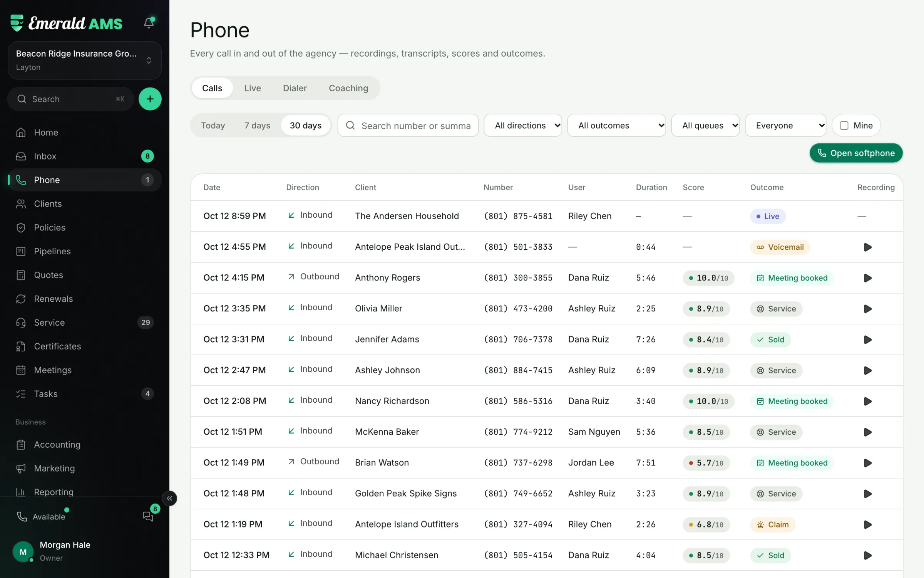
Task: Click the green plus create button
Action: click(x=150, y=99)
